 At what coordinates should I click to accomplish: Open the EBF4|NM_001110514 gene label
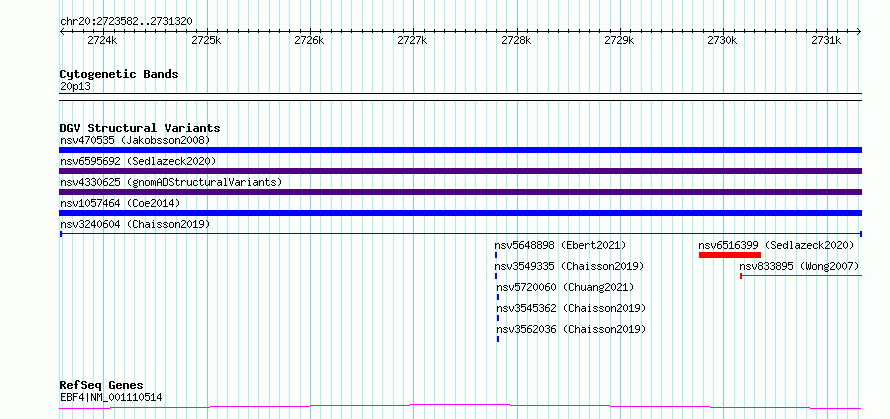click(x=111, y=398)
